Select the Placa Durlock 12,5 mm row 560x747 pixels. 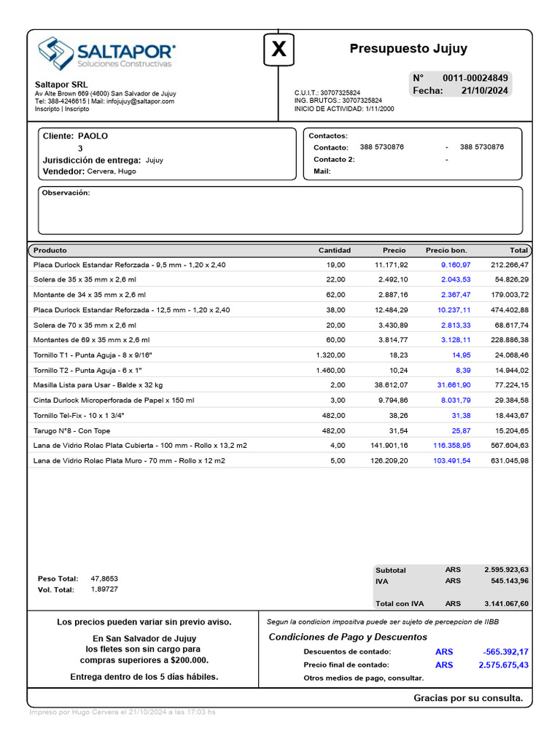point(281,310)
